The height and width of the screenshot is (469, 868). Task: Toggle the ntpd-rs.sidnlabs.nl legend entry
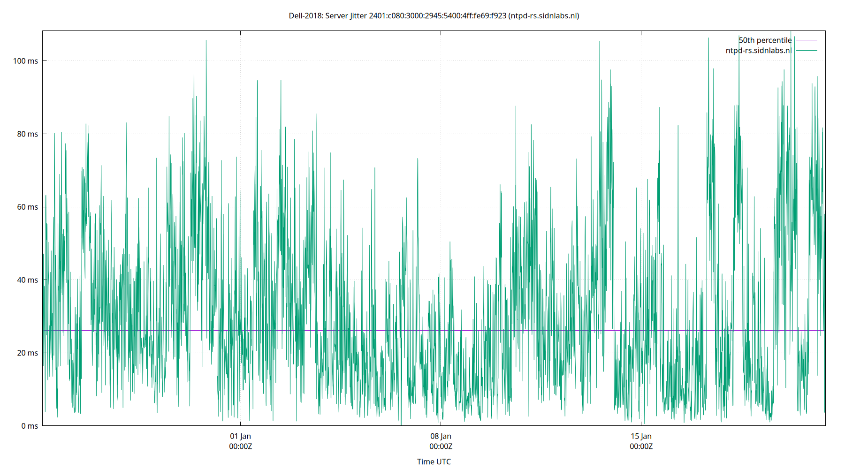pos(758,50)
